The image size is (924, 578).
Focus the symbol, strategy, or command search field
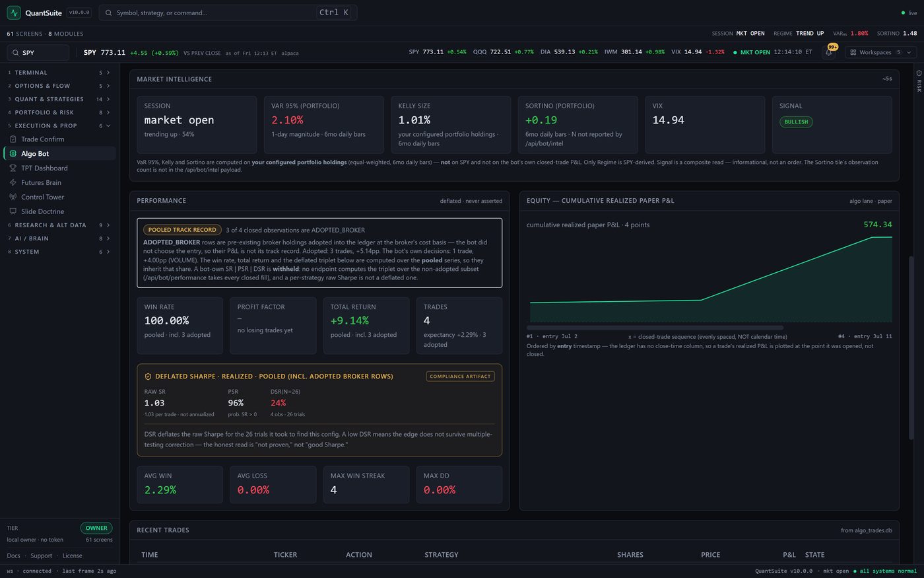[x=228, y=13]
